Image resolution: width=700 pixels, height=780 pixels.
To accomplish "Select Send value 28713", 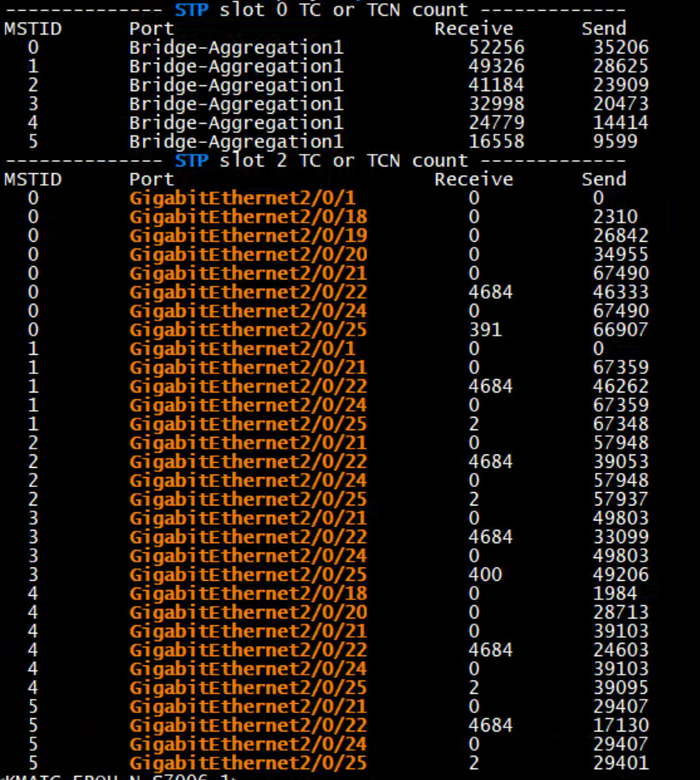I will pyautogui.click(x=620, y=613).
